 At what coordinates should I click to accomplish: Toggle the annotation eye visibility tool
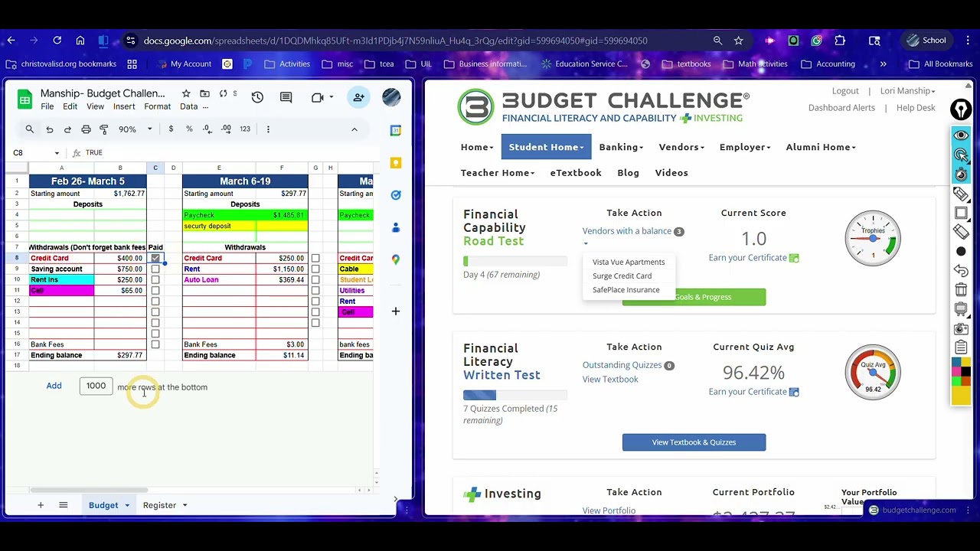[x=961, y=135]
